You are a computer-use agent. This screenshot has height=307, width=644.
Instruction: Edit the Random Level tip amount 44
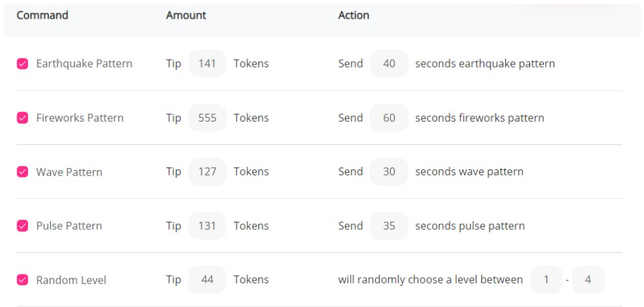pos(207,280)
